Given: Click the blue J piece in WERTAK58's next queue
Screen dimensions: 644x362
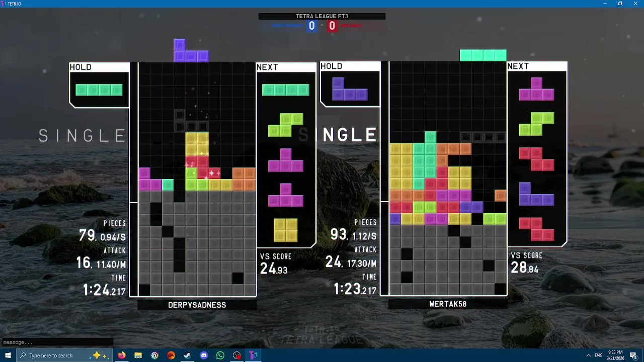Looking at the screenshot, I should (x=536, y=194).
